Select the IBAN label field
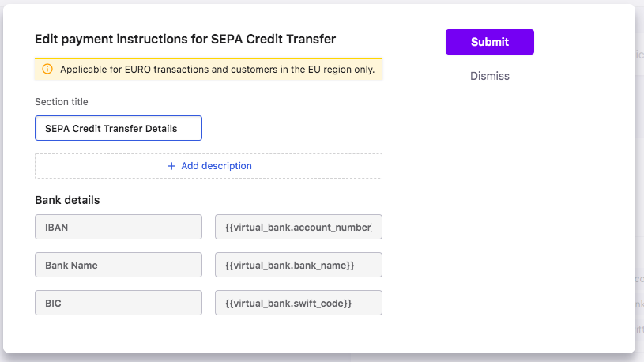Screen dimensions: 644x362 pos(119,227)
